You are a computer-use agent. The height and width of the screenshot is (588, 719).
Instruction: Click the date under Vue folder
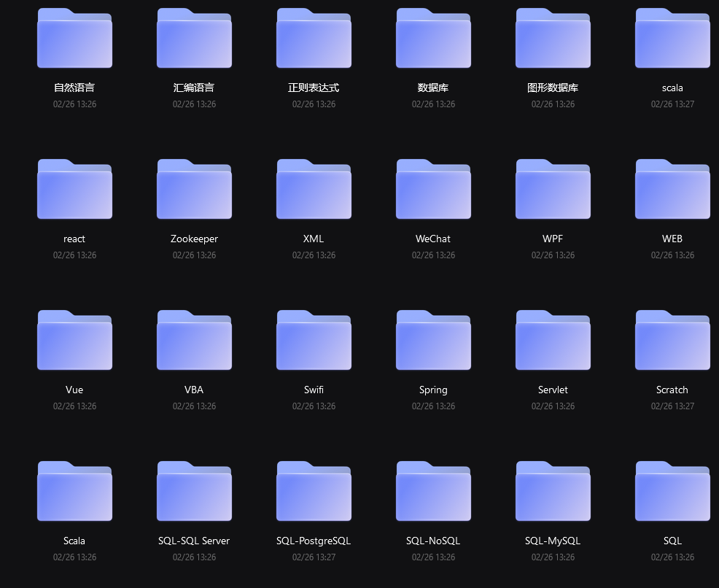point(74,406)
